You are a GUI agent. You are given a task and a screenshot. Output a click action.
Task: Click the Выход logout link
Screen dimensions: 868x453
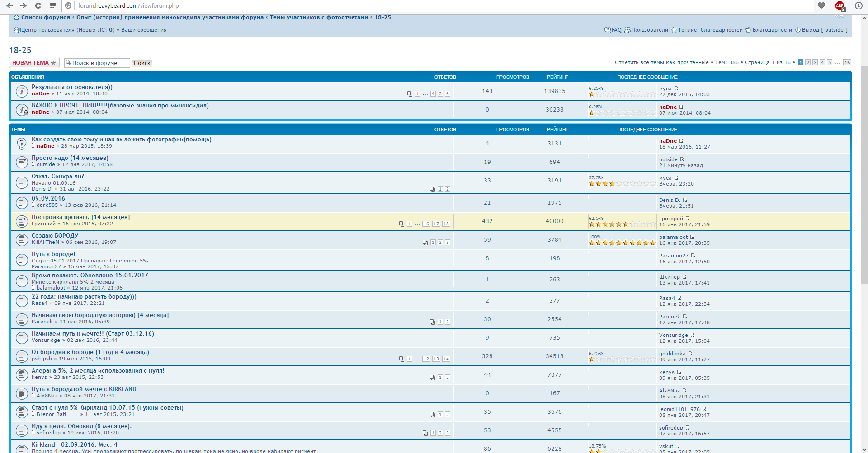click(x=811, y=30)
